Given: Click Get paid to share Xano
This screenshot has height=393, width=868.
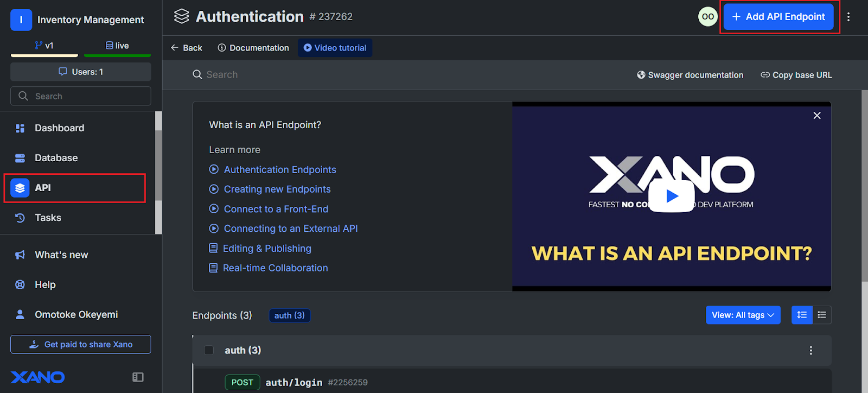Looking at the screenshot, I should [x=81, y=344].
